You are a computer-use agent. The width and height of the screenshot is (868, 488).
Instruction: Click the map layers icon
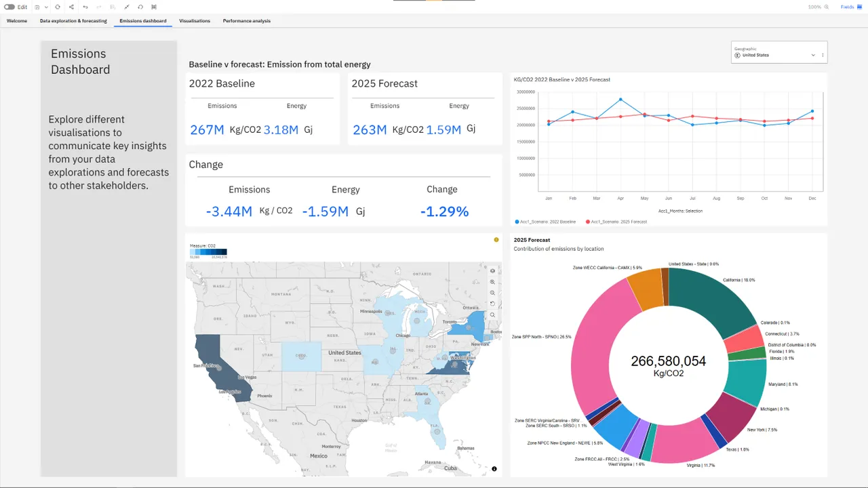pyautogui.click(x=493, y=270)
